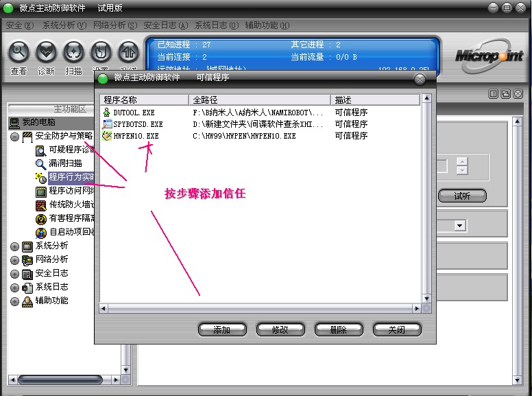This screenshot has height=396, width=532.
Task: Click the 可疑程序诊断 tree item icon
Action: click(40, 150)
